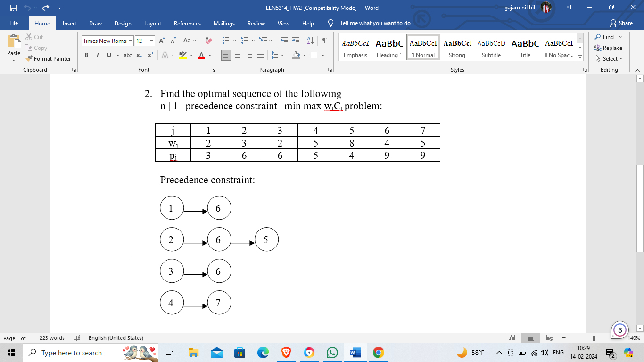Open WhatsApp from the taskbar
Screen dimensions: 644x362
tap(332, 353)
